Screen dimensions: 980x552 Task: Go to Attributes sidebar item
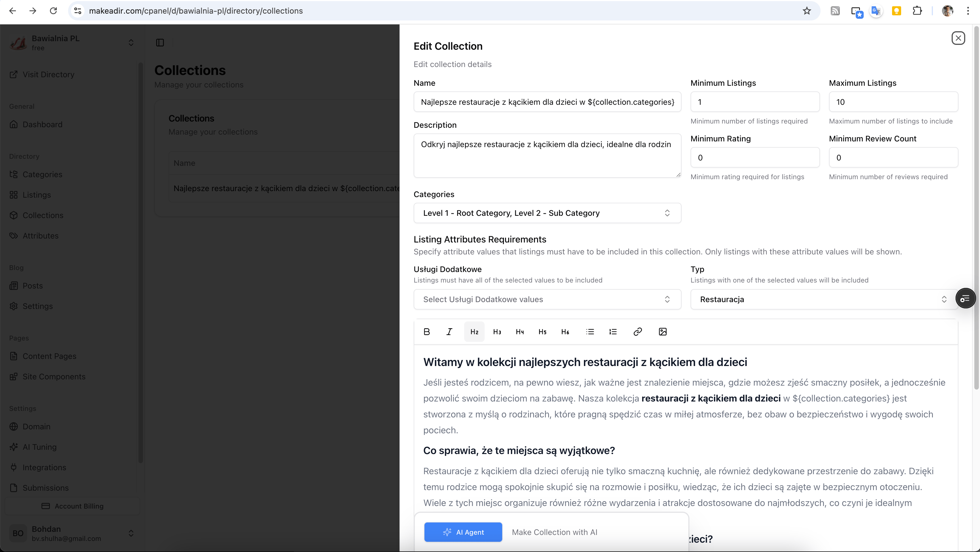tap(40, 236)
